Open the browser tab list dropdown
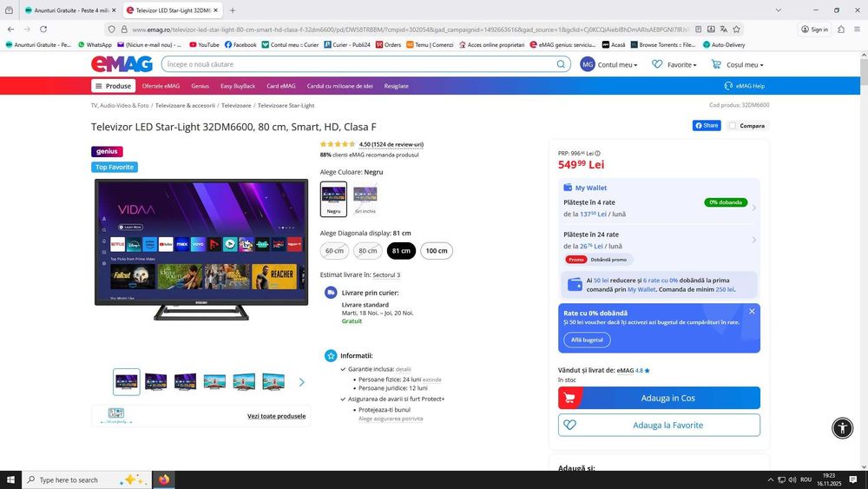Screen dimensions: 868x489 click(779, 10)
